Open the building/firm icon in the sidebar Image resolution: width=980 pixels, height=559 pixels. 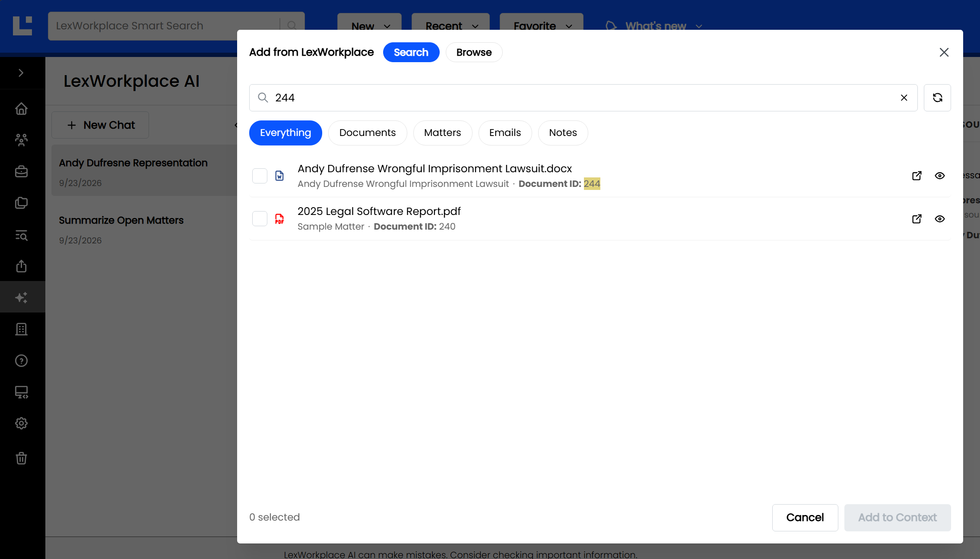tap(21, 329)
